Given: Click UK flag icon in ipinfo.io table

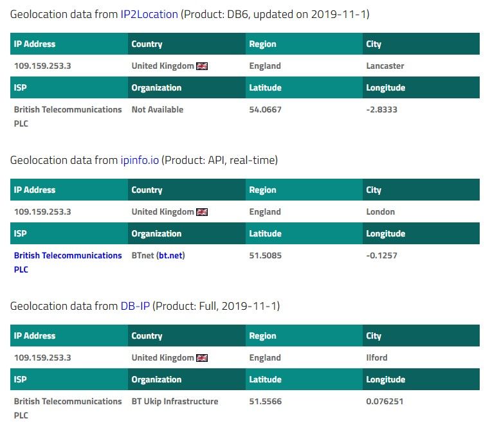Looking at the screenshot, I should (x=202, y=212).
